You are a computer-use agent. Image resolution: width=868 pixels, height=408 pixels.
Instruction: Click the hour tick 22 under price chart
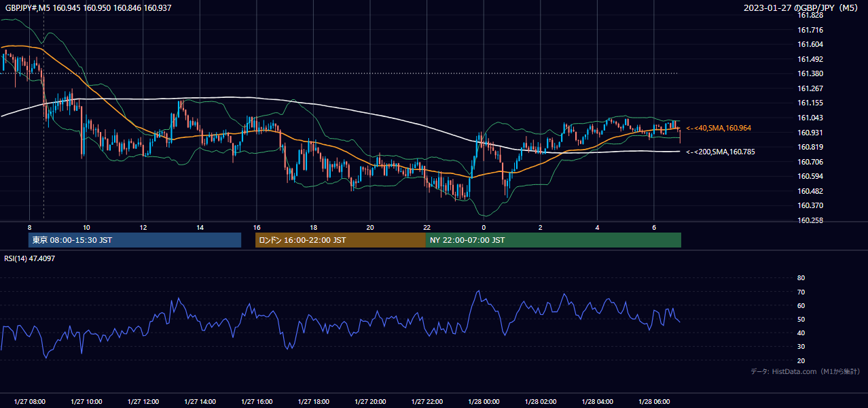(x=427, y=227)
